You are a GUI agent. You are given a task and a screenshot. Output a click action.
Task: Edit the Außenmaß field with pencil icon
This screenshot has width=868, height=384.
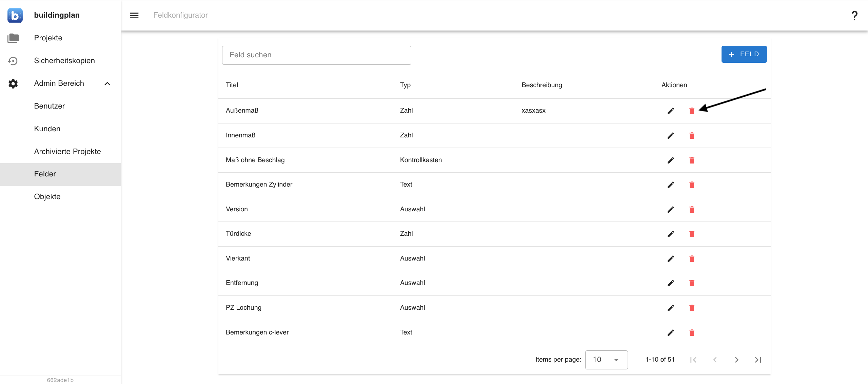671,111
